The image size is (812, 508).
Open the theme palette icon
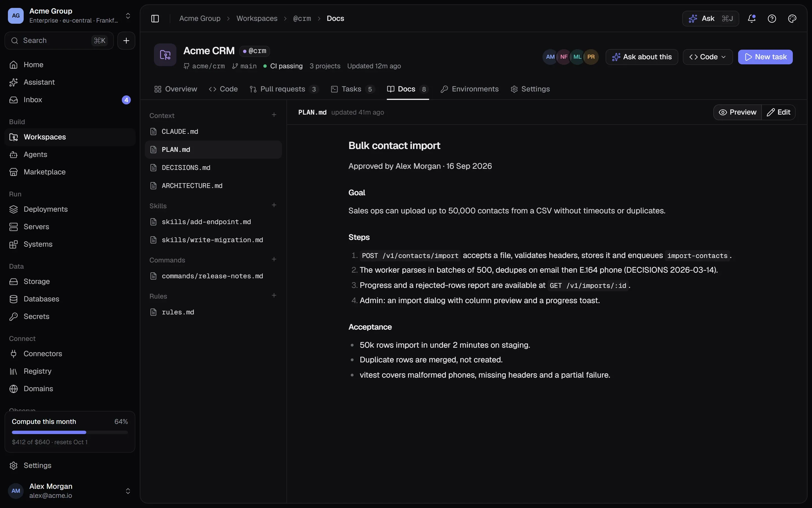[x=792, y=18]
